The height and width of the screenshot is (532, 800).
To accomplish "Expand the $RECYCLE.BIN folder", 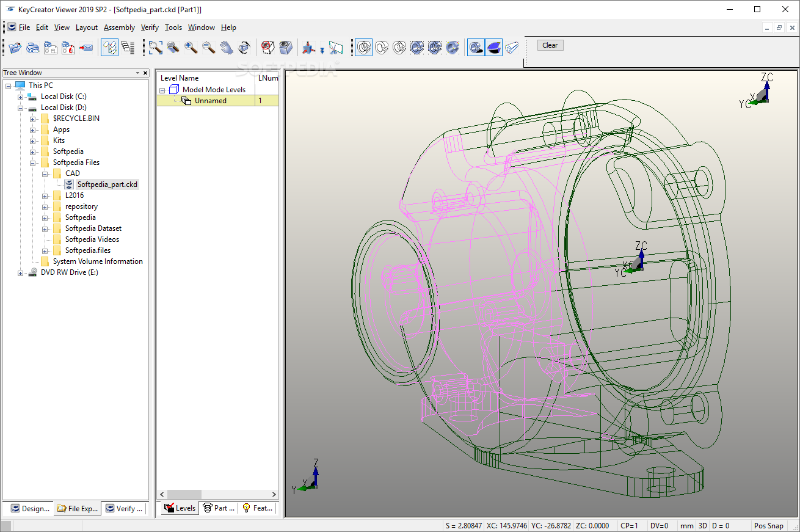I will pyautogui.click(x=33, y=118).
